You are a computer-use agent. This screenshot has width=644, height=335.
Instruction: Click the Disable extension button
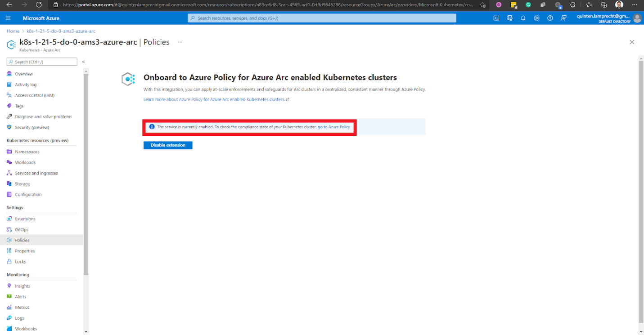click(x=168, y=145)
